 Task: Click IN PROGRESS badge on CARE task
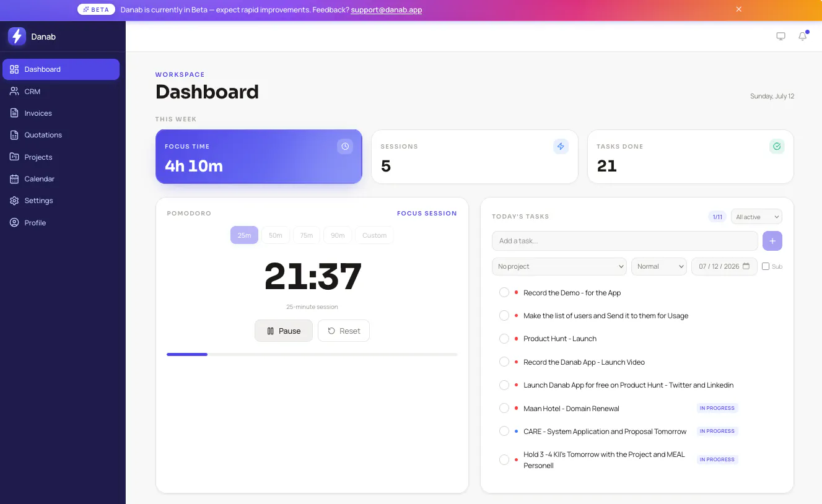(717, 431)
